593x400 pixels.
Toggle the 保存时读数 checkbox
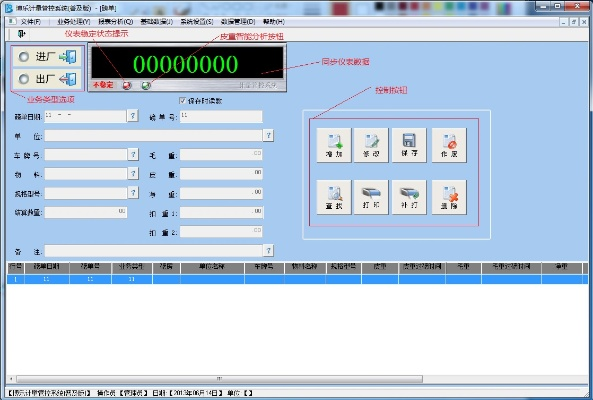[x=183, y=101]
